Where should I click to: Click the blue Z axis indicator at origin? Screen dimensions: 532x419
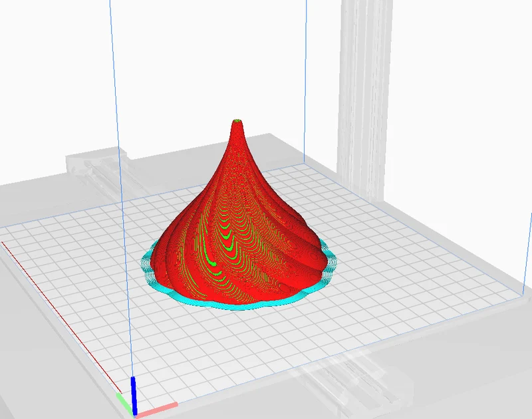(134, 395)
